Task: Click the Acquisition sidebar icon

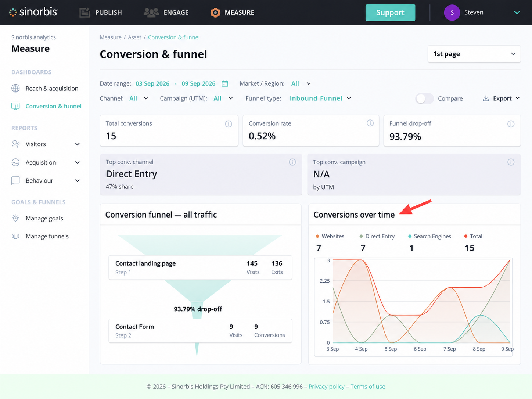Action: tap(15, 162)
